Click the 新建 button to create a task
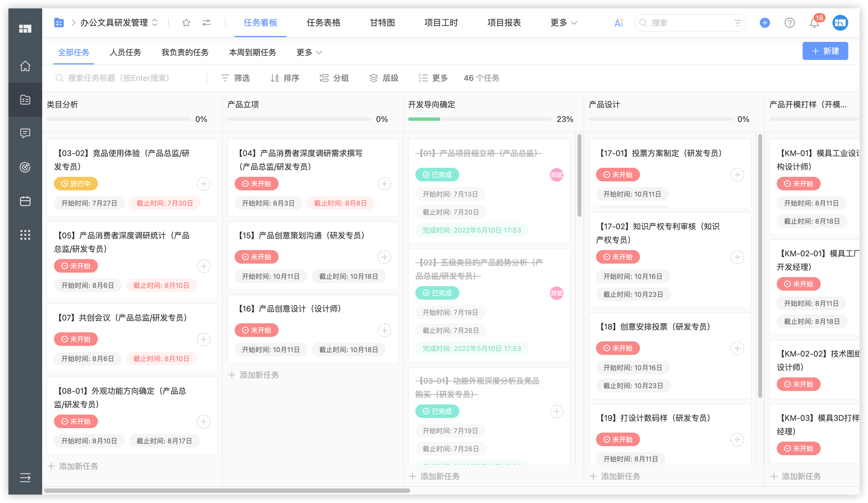The width and height of the screenshot is (868, 503). [825, 51]
